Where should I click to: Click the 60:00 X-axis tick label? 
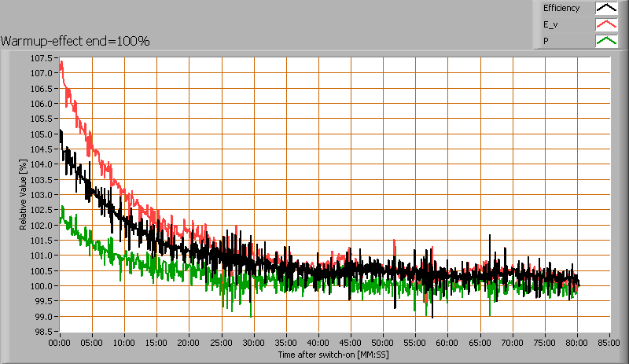click(x=447, y=344)
